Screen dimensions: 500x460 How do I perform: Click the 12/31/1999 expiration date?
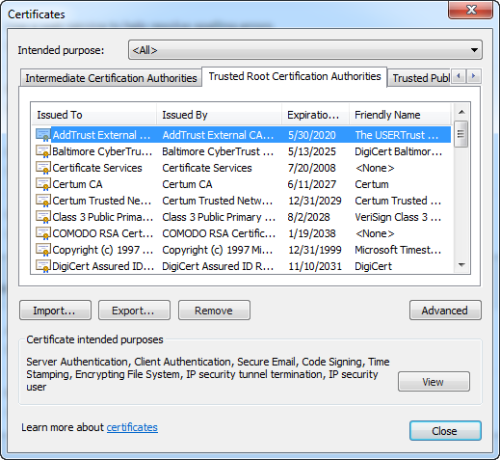coord(315,250)
